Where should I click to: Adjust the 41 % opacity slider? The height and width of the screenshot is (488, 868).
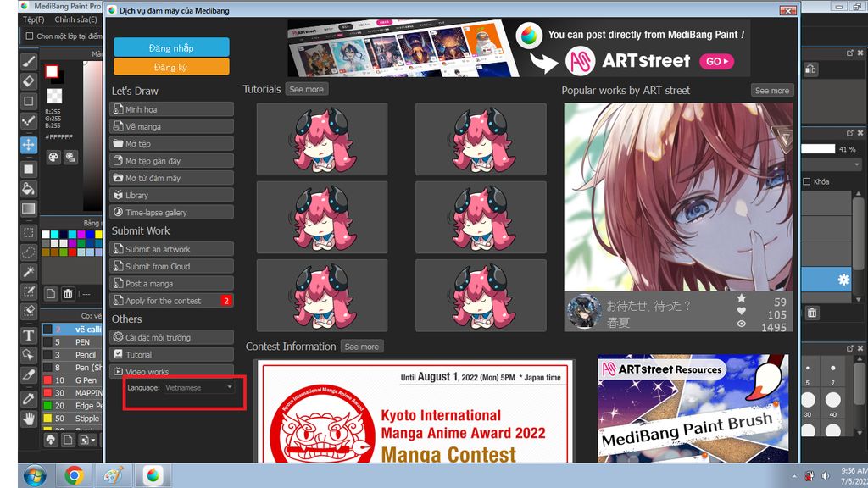818,149
